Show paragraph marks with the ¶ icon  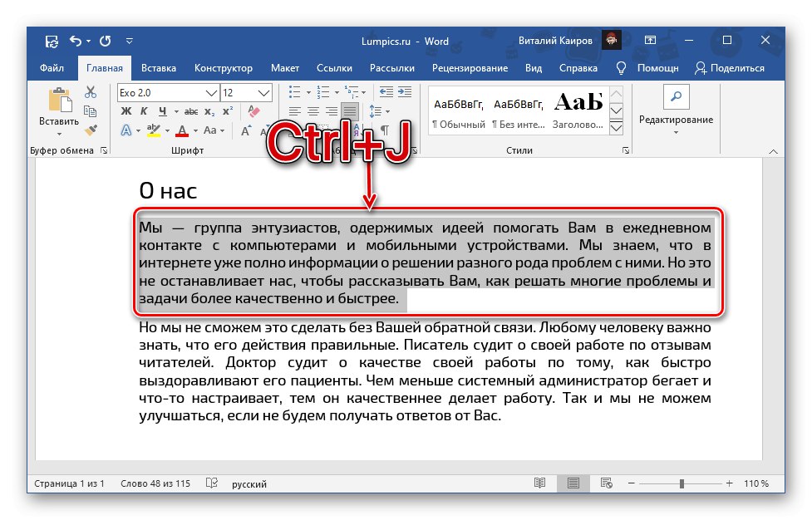pyautogui.click(x=384, y=130)
